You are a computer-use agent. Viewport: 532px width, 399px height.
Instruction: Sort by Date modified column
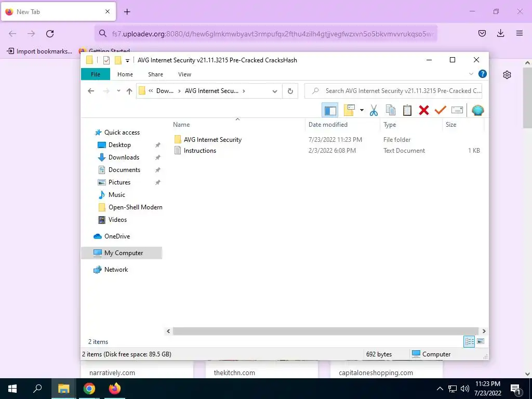(x=342, y=125)
